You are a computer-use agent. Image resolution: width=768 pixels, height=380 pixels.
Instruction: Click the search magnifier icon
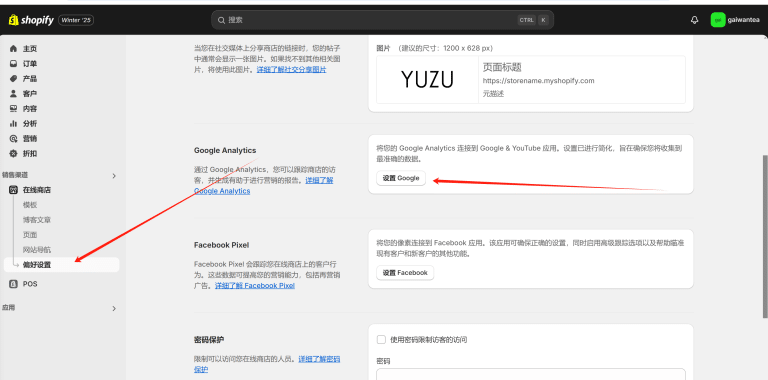[x=221, y=20]
